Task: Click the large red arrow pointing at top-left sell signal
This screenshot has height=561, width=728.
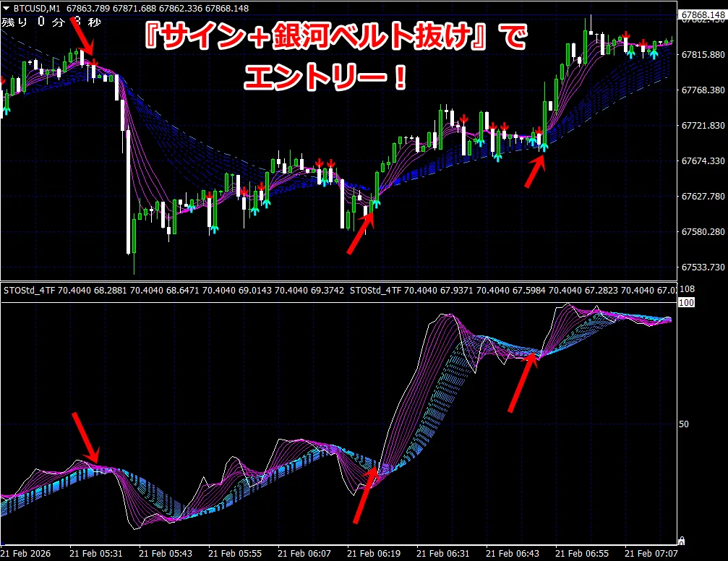Action: click(82, 35)
